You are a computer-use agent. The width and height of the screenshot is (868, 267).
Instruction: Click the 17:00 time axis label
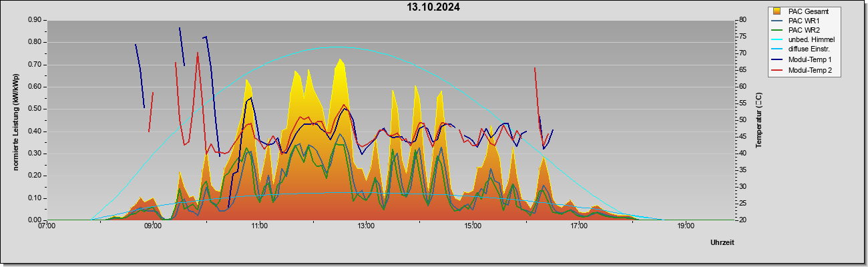[x=579, y=226]
